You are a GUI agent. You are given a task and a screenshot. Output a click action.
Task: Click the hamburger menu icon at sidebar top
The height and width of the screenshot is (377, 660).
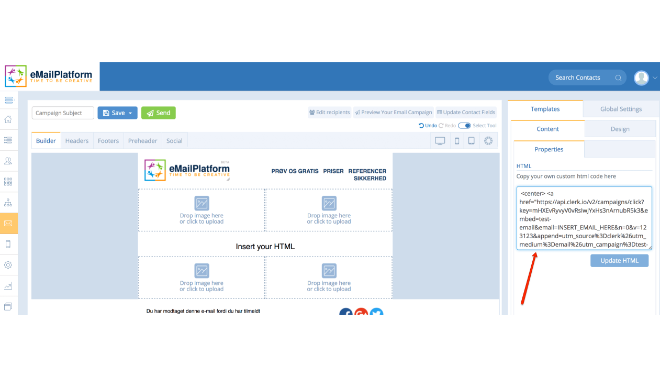(8, 100)
